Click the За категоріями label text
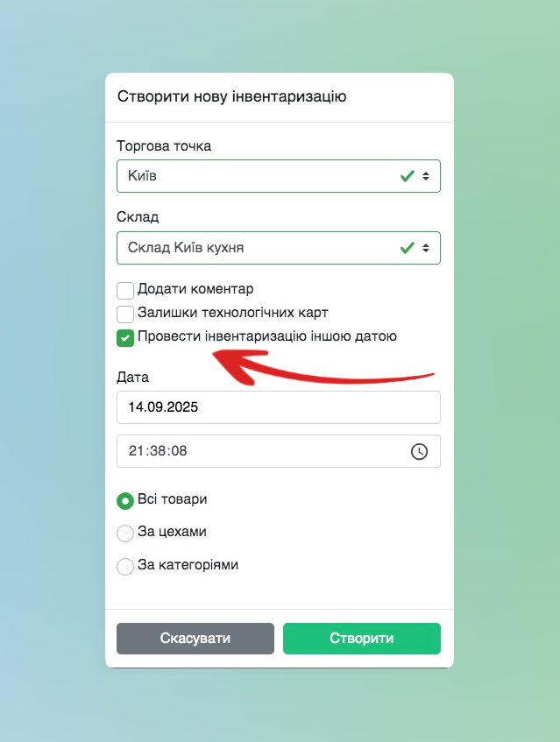The width and height of the screenshot is (560, 742). (188, 565)
